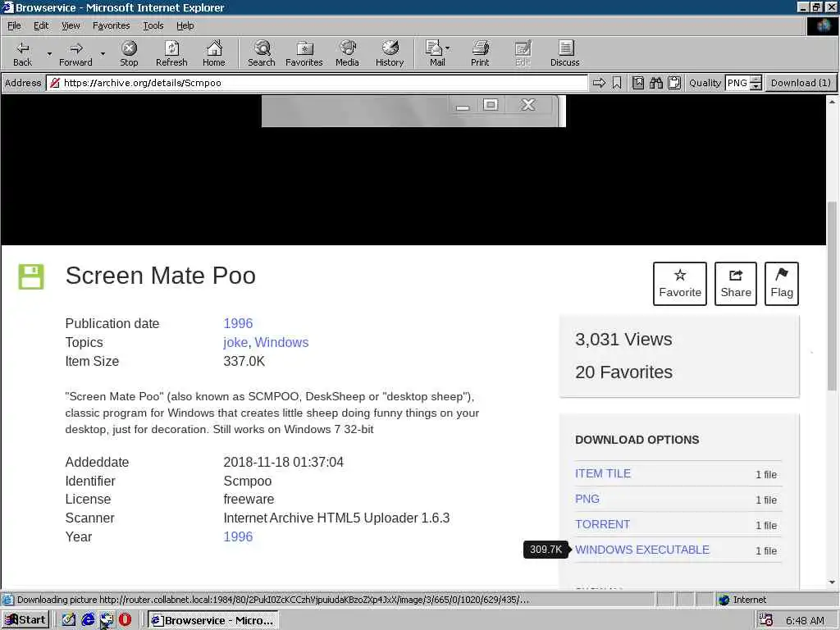Open the View menu
Screen dimensions: 840x630
(71, 25)
